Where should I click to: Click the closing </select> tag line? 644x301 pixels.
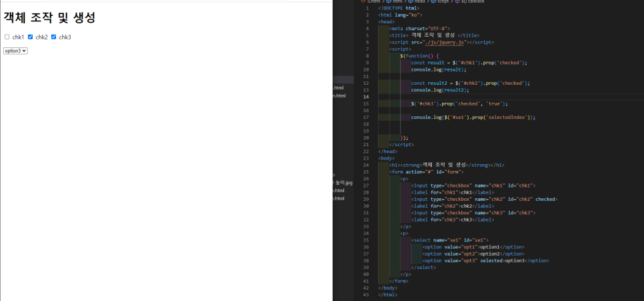[423, 267]
